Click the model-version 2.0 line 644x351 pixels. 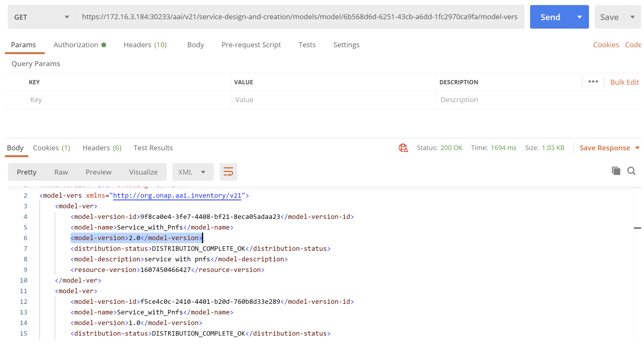pyautogui.click(x=136, y=238)
